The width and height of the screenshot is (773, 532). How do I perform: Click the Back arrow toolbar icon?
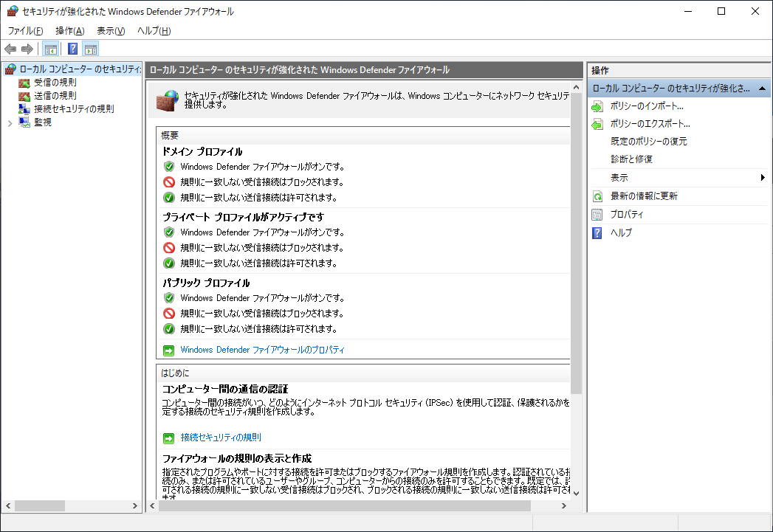[x=10, y=49]
